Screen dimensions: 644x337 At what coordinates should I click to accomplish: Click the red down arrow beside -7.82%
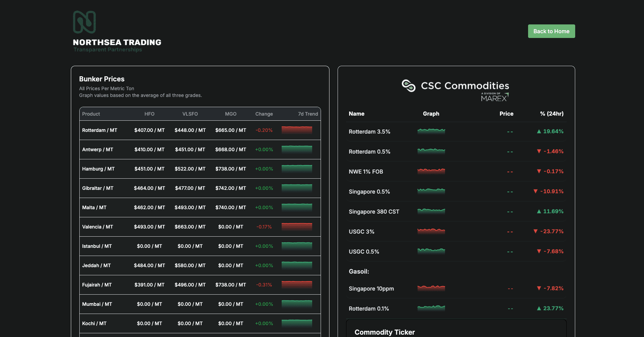[x=539, y=288]
